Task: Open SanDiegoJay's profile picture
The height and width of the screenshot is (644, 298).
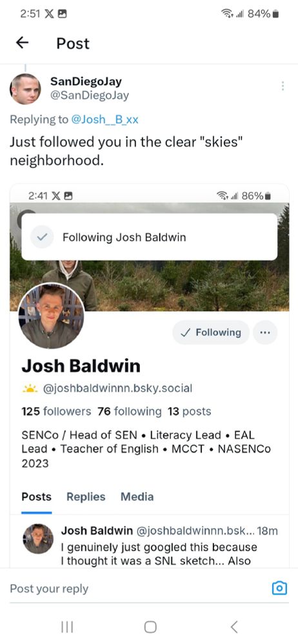Action: coord(25,89)
